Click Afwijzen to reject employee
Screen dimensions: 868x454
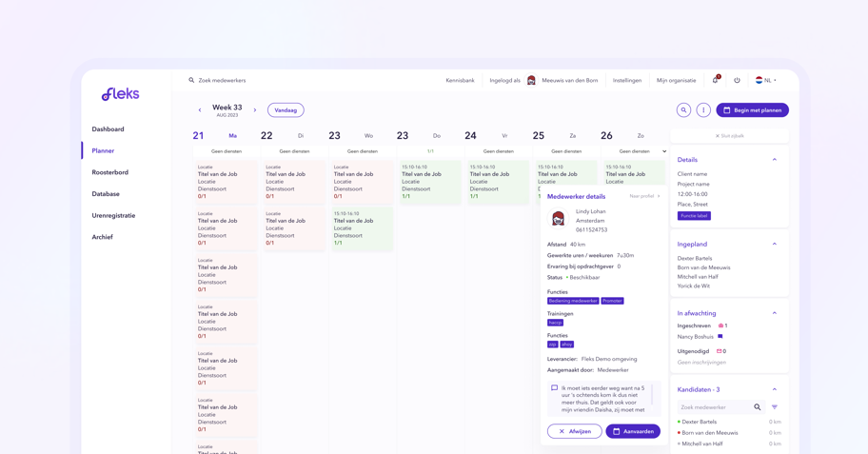(575, 431)
